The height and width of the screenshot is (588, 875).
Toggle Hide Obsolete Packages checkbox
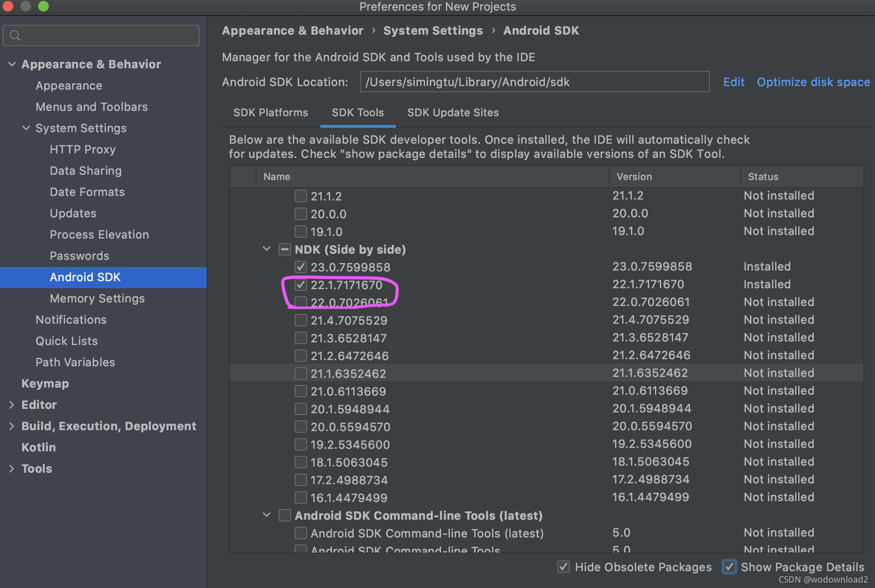pos(564,567)
